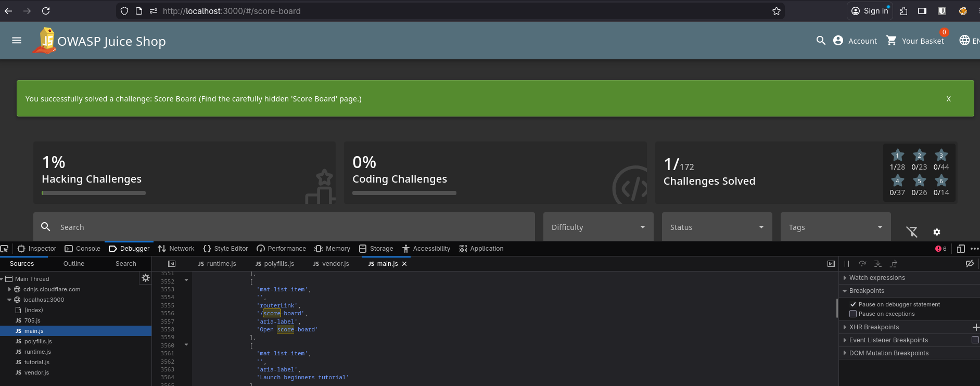Viewport: 980px width, 386px height.
Task: Click the Hacking Challenges progress bar
Action: (94, 193)
